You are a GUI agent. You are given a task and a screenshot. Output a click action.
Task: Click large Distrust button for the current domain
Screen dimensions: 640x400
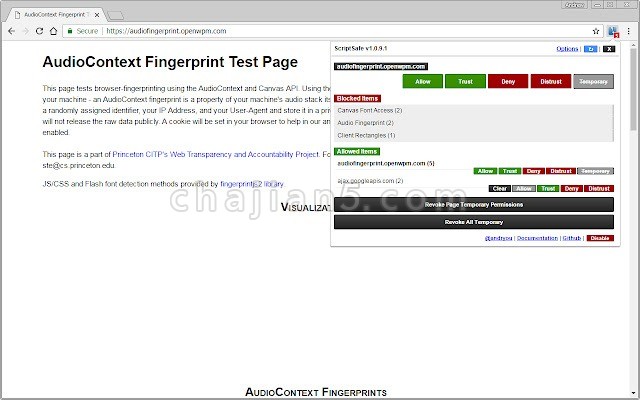551,81
